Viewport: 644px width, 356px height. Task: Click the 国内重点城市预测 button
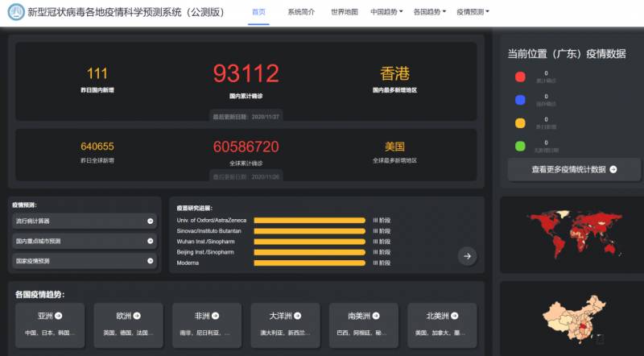(84, 241)
